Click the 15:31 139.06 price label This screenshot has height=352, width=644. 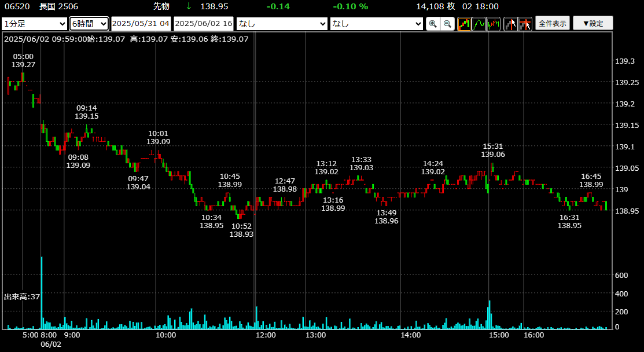click(493, 151)
